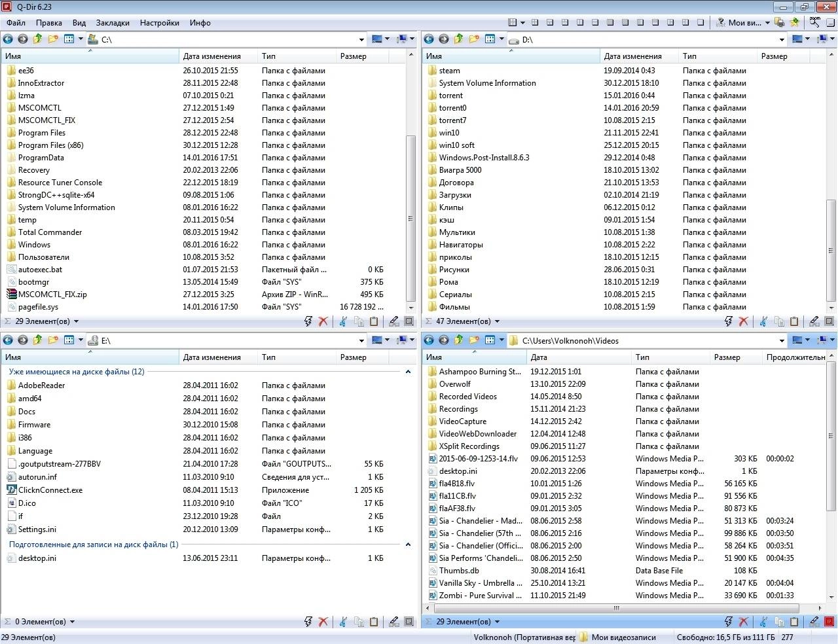Screen dimensions: 838x644
Task: Click the cut scissors icon under C:\ pane
Action: pyautogui.click(x=343, y=321)
